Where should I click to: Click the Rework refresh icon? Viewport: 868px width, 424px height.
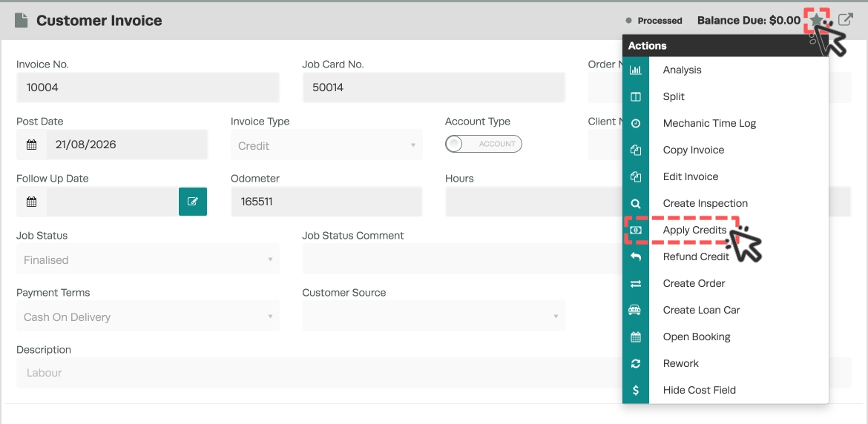636,363
